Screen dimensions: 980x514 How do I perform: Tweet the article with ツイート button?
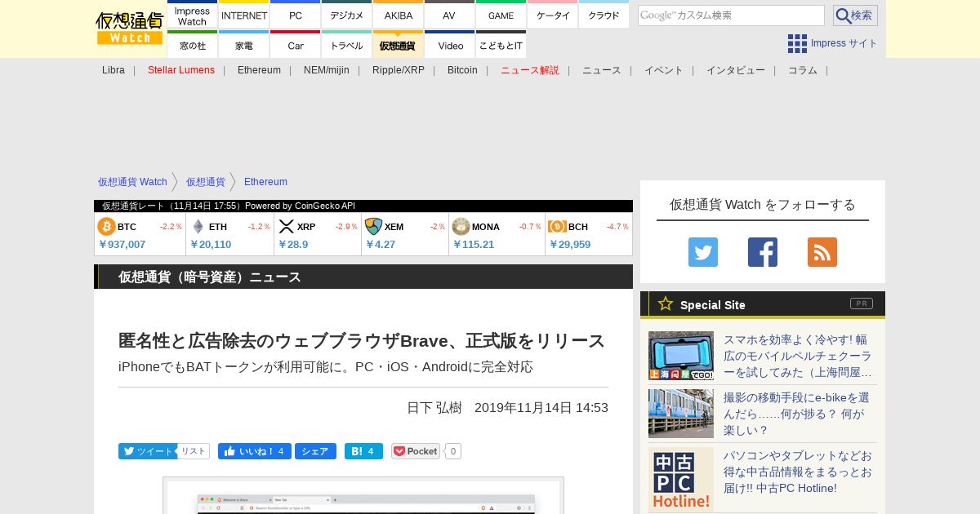pos(147,451)
